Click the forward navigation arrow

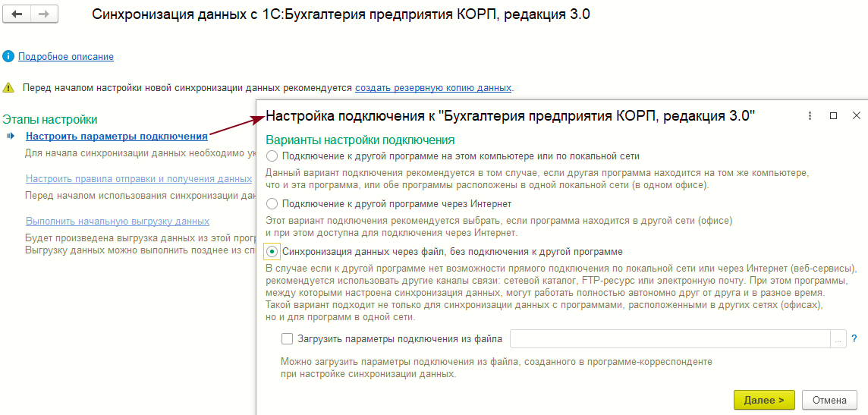[43, 14]
